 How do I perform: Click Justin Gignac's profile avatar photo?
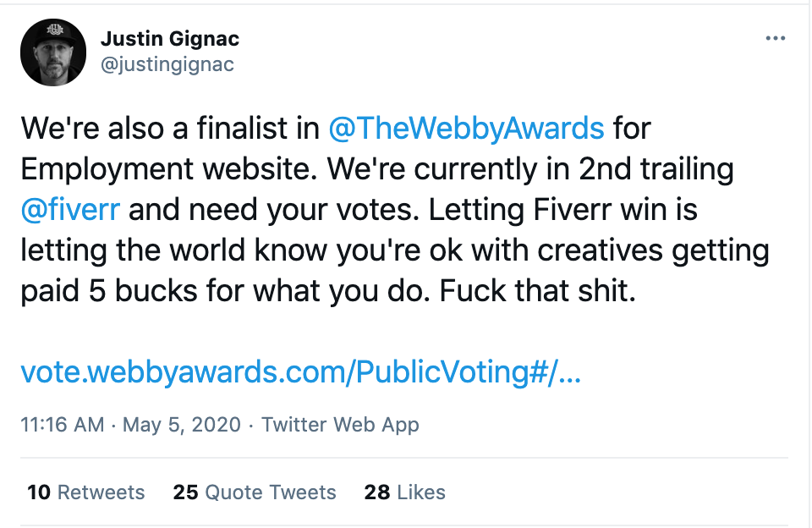pyautogui.click(x=53, y=52)
